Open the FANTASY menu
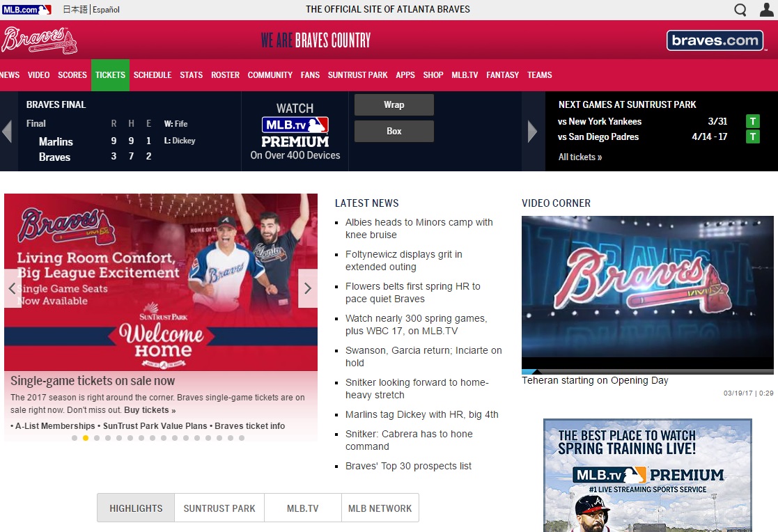 [x=503, y=75]
